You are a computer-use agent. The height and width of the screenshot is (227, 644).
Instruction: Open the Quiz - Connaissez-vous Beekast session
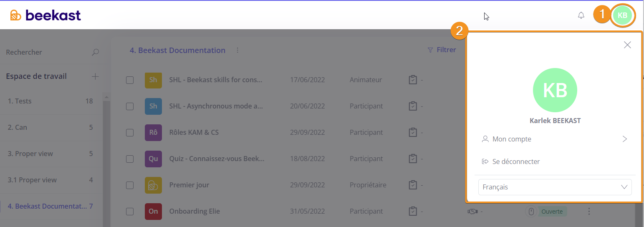click(217, 159)
